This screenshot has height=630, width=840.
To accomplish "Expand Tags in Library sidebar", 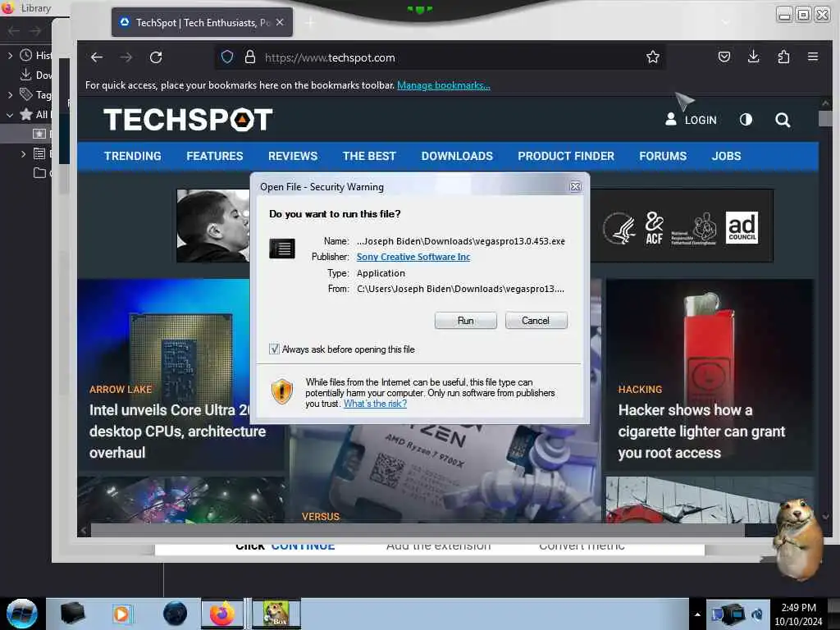I will point(10,95).
